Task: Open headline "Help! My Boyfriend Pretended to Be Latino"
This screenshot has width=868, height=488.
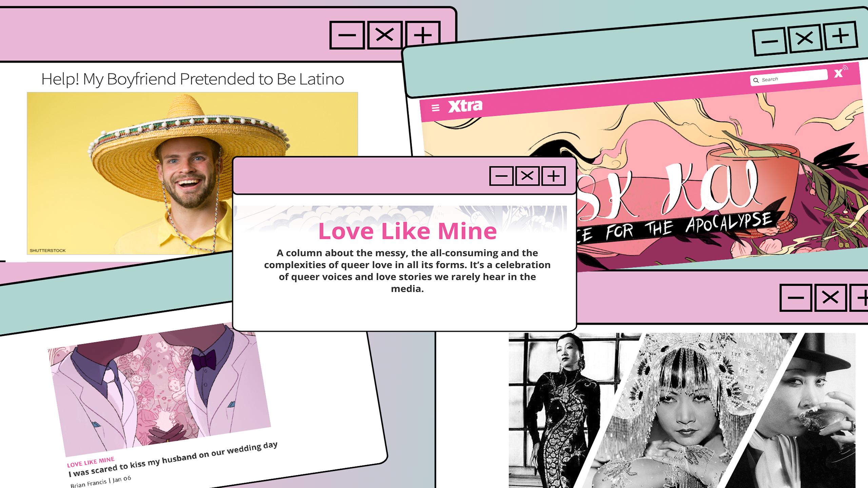Action: tap(193, 79)
